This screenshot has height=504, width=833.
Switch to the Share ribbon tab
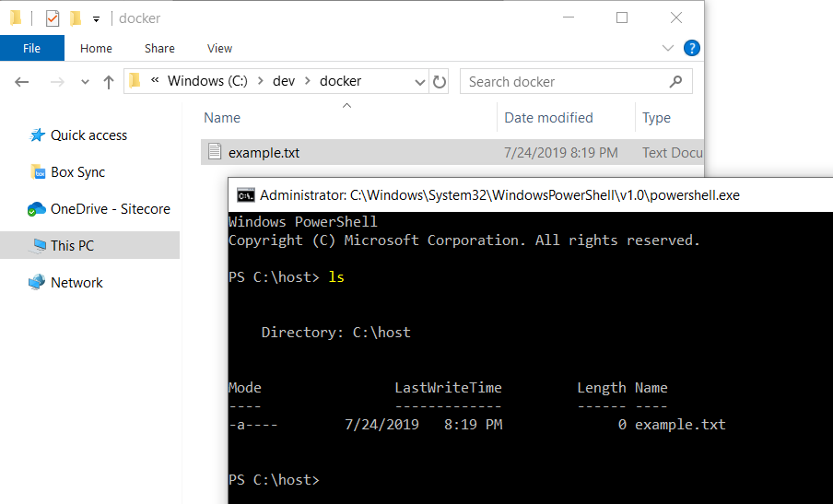159,48
